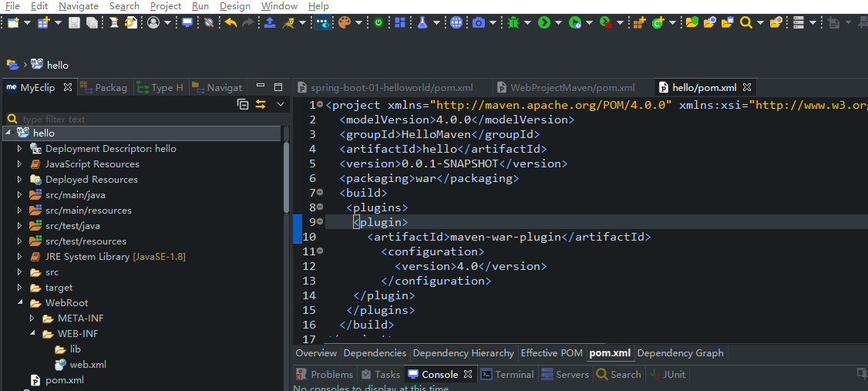Collapse the WebRoot folder
Image resolution: width=868 pixels, height=391 pixels.
tap(21, 302)
